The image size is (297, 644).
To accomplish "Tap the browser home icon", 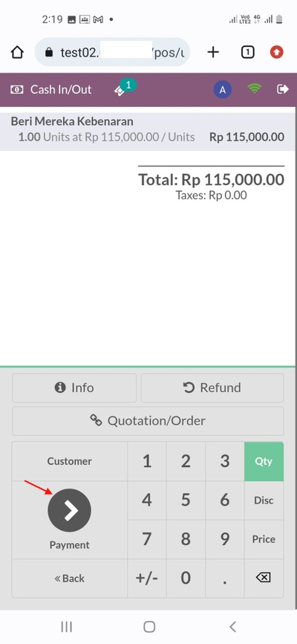I will click(17, 52).
